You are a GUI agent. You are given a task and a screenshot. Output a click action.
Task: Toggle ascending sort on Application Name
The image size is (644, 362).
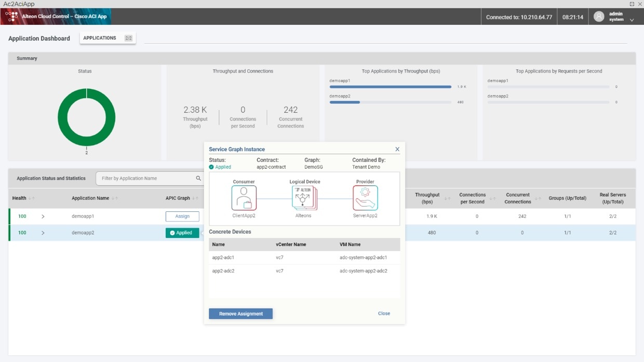tap(115, 198)
